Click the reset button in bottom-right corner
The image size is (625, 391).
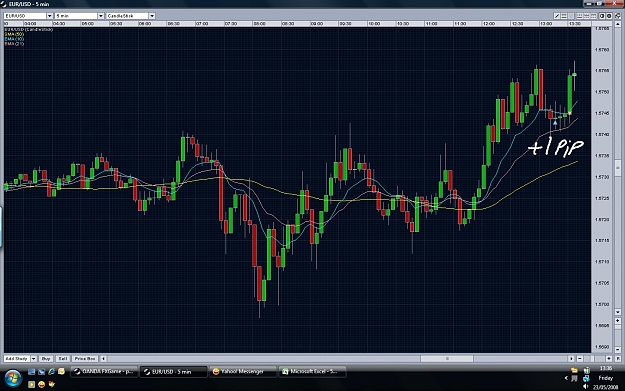tap(618, 359)
